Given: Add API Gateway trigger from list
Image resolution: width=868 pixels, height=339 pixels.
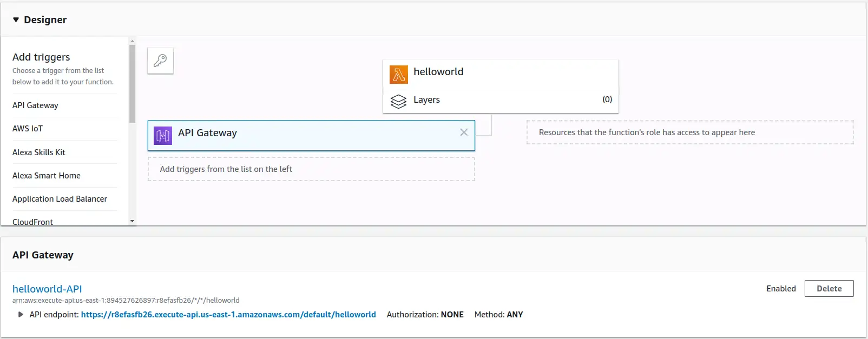Looking at the screenshot, I should [35, 105].
